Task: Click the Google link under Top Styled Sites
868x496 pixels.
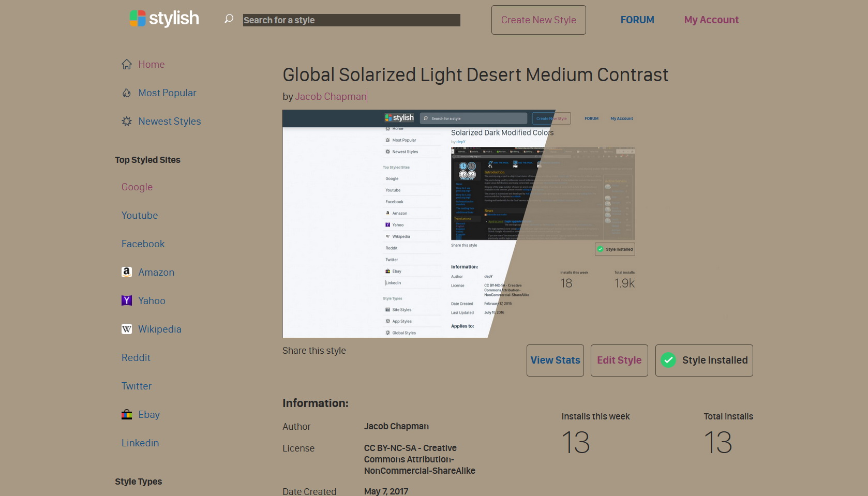Action: [137, 187]
